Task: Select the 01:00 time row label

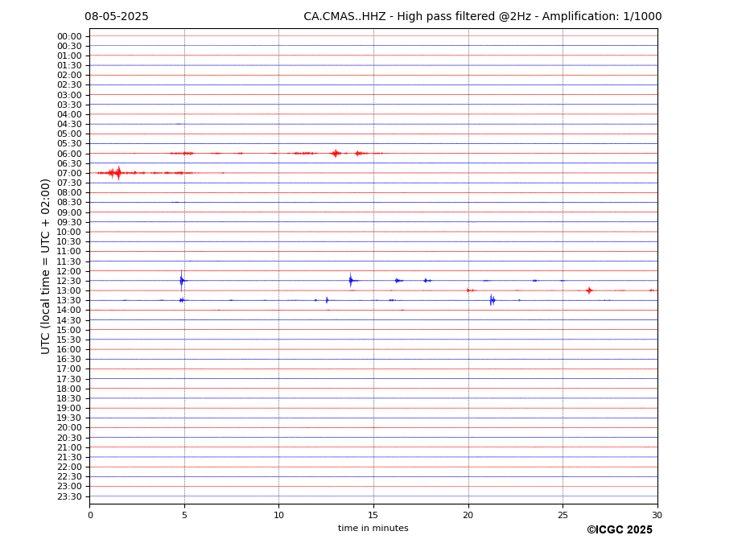Action: point(69,56)
